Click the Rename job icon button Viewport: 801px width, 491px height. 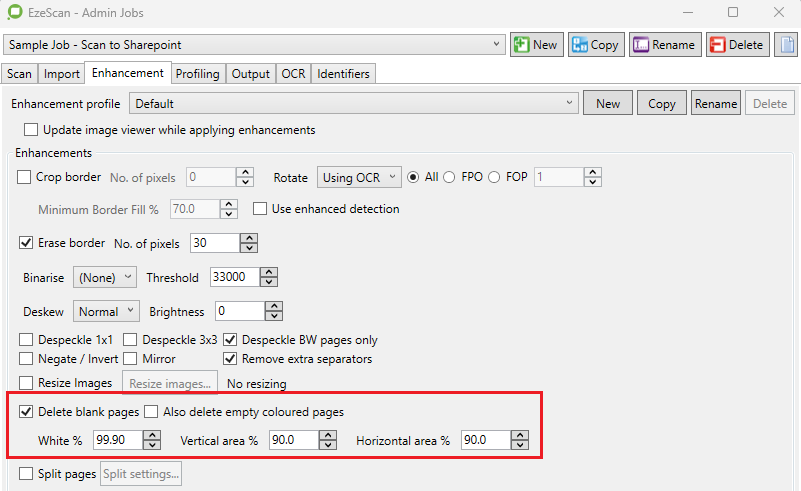point(664,45)
